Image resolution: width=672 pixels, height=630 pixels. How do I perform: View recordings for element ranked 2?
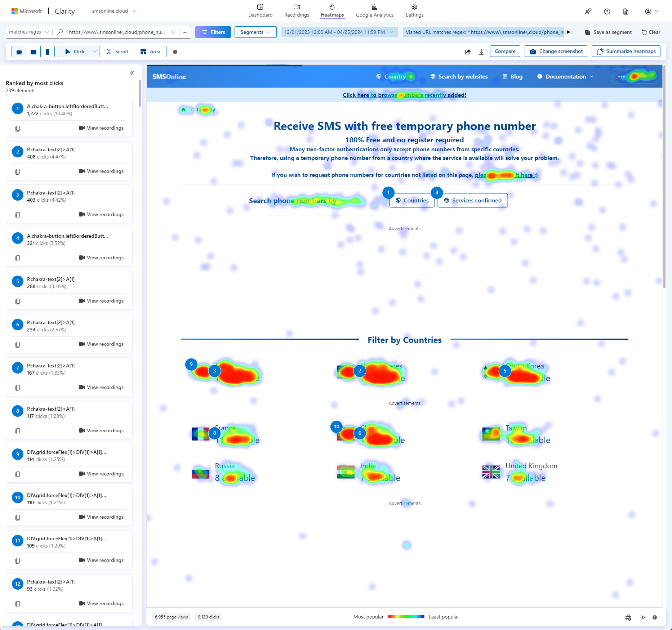click(101, 171)
